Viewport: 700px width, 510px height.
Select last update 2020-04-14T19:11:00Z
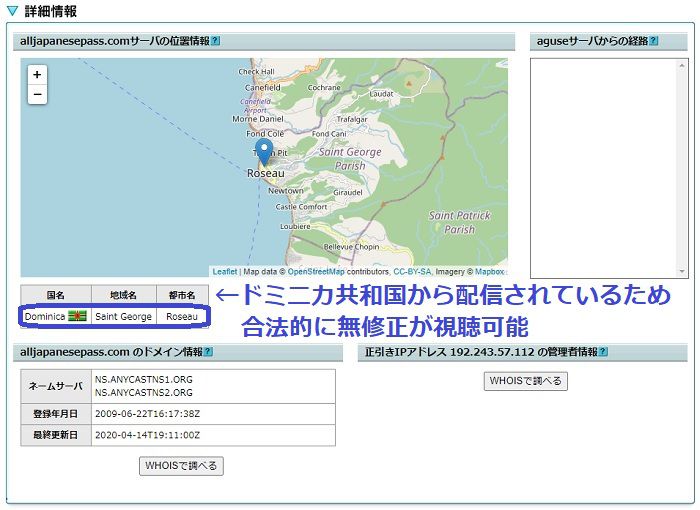(x=147, y=435)
